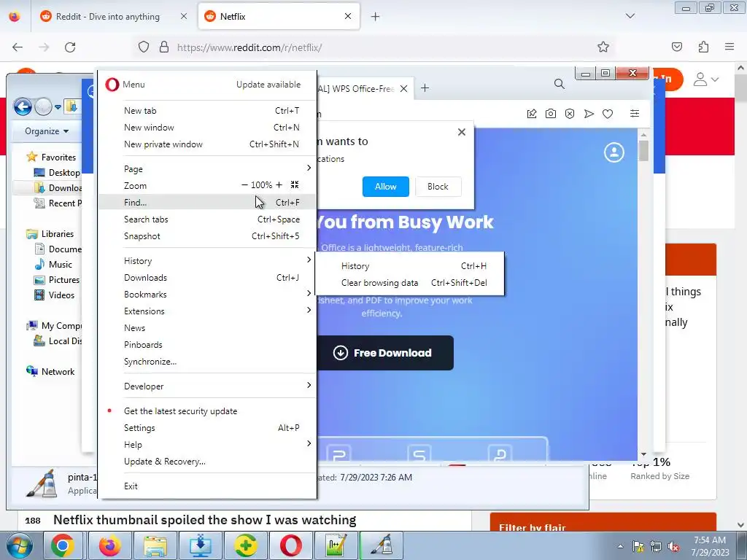Open the file explorer taskbar icon
747x560 pixels.
pos(156,545)
